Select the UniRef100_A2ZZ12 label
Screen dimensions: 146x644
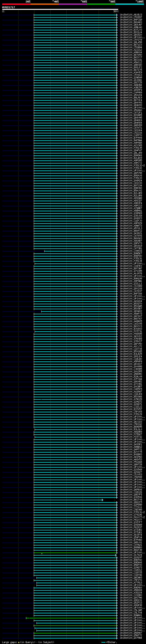point(131,50)
